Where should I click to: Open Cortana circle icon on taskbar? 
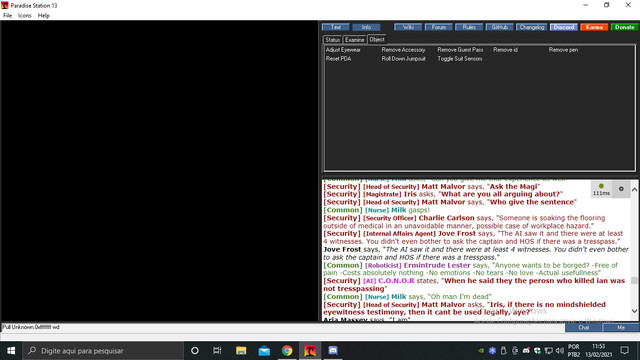tap(195, 351)
